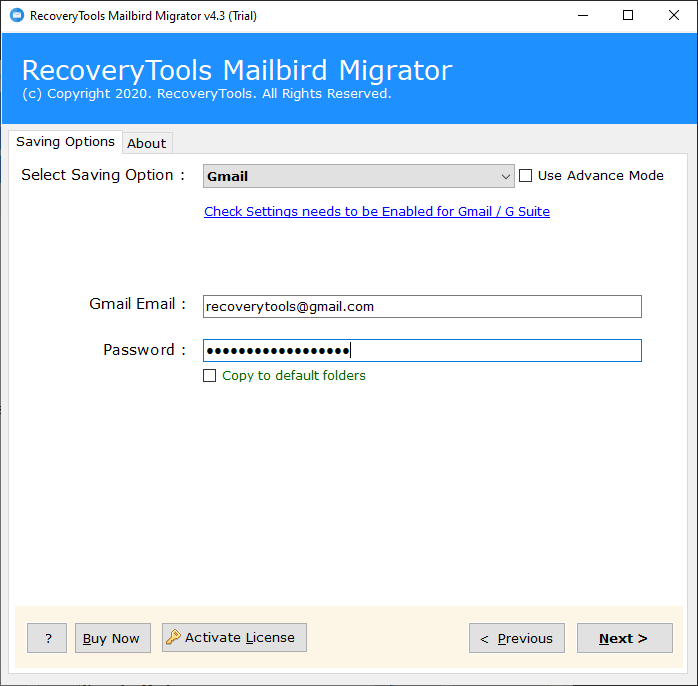Click the Password label text
This screenshot has width=698, height=686.
145,350
